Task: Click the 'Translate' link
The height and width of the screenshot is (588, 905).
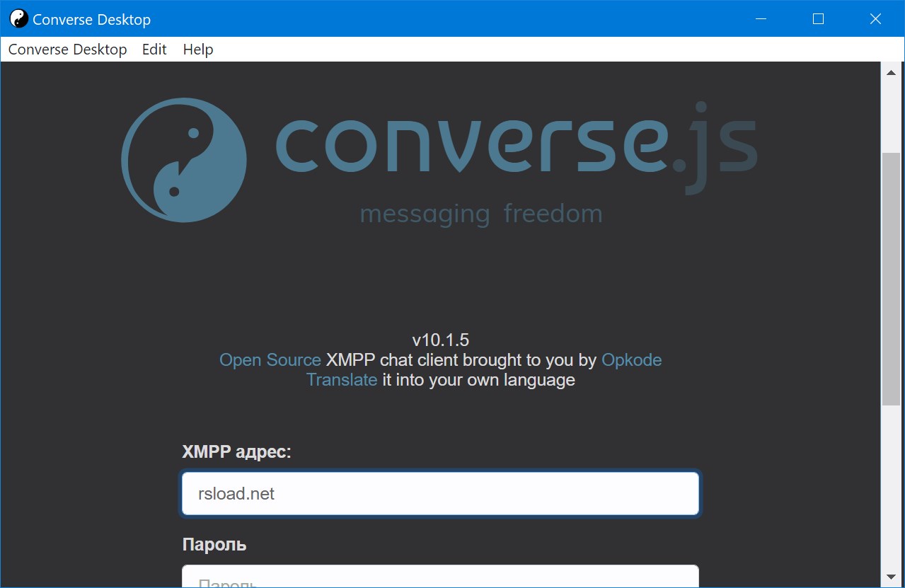Action: 342,379
